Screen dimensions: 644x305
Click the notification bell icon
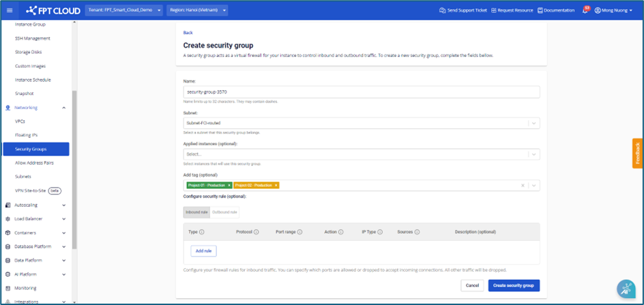tap(585, 11)
